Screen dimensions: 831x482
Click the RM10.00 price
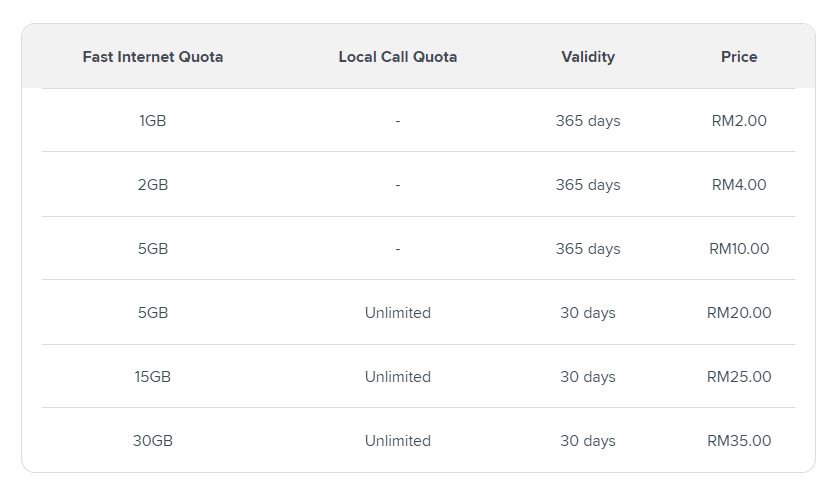[739, 249]
